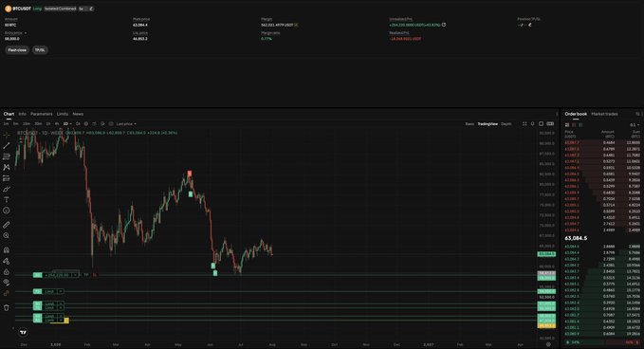Switch to the Chart tab
644x349 pixels.
click(9, 114)
